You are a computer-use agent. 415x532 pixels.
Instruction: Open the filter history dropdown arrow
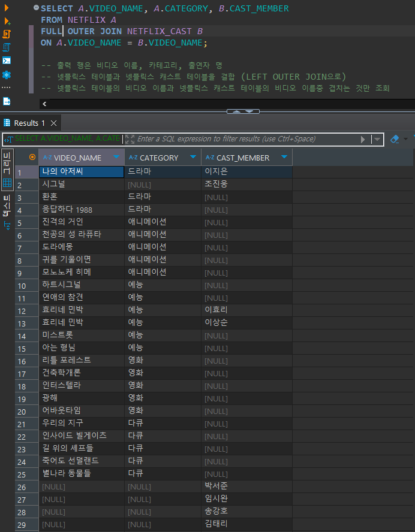[377, 139]
